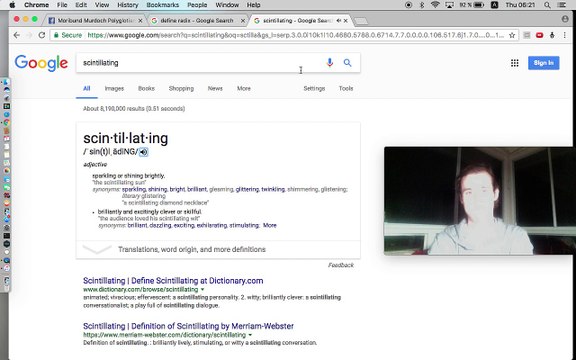The height and width of the screenshot is (360, 576).
Task: Close the Moribund Murdoch tab
Action: (x=140, y=21)
